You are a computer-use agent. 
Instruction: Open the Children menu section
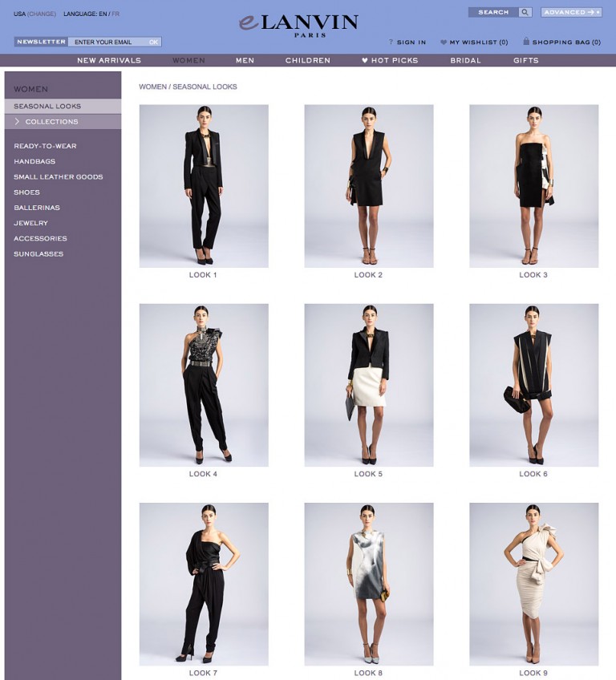pyautogui.click(x=308, y=60)
